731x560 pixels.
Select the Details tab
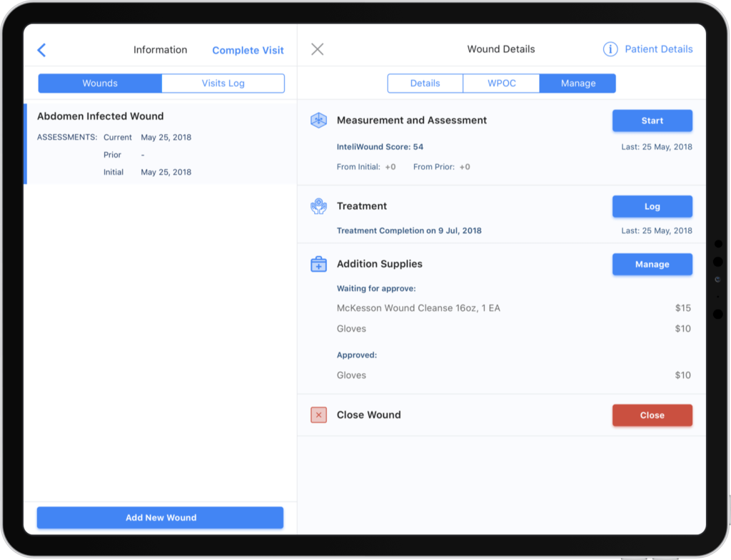click(425, 83)
